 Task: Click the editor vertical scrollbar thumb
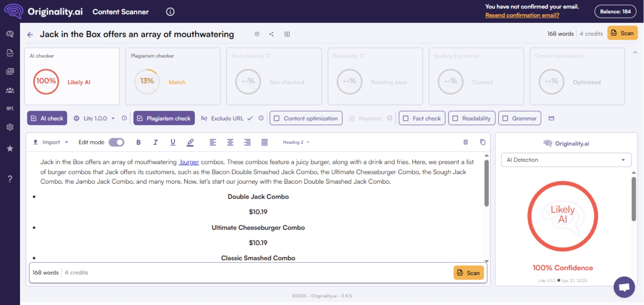click(x=486, y=183)
